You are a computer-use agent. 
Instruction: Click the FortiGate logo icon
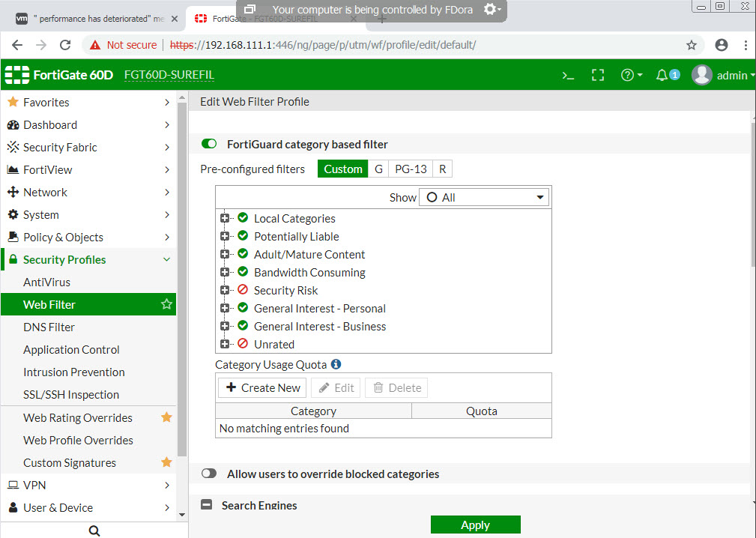[x=17, y=75]
